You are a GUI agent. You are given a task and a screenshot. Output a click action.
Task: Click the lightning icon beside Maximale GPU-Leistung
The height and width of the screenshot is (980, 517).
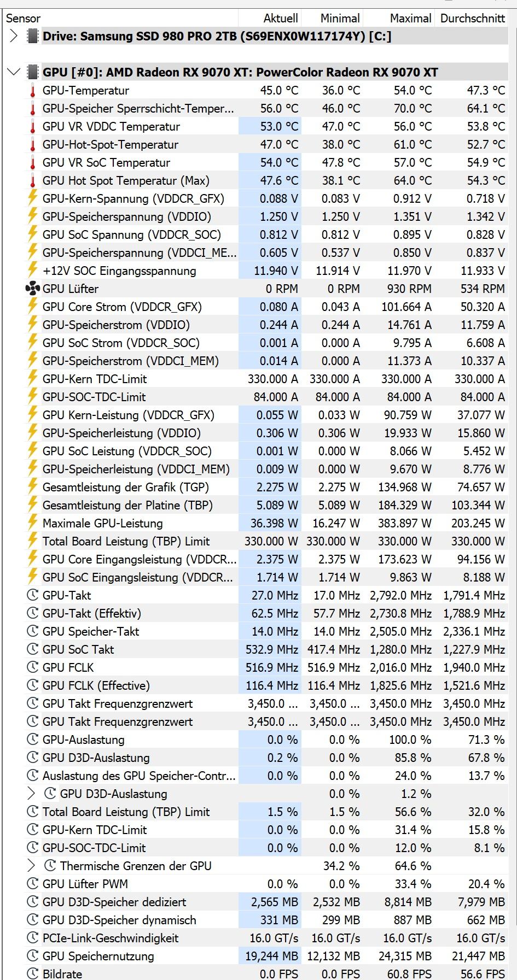click(33, 523)
